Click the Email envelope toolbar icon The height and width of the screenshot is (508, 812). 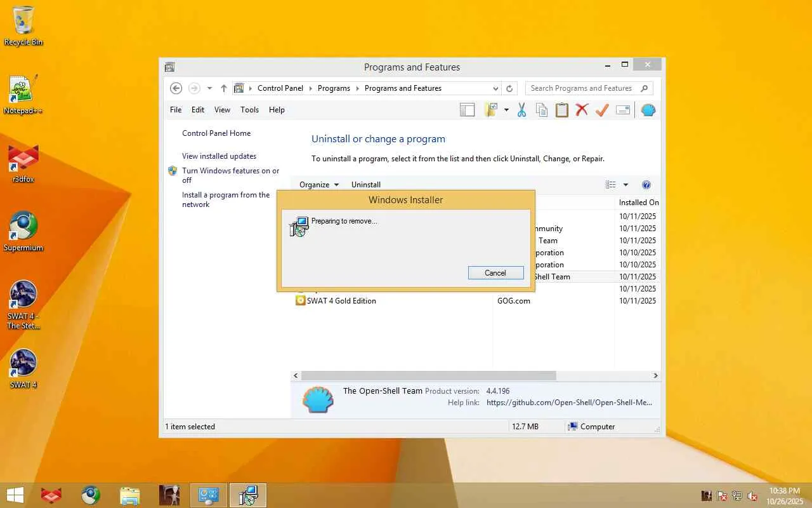[622, 110]
